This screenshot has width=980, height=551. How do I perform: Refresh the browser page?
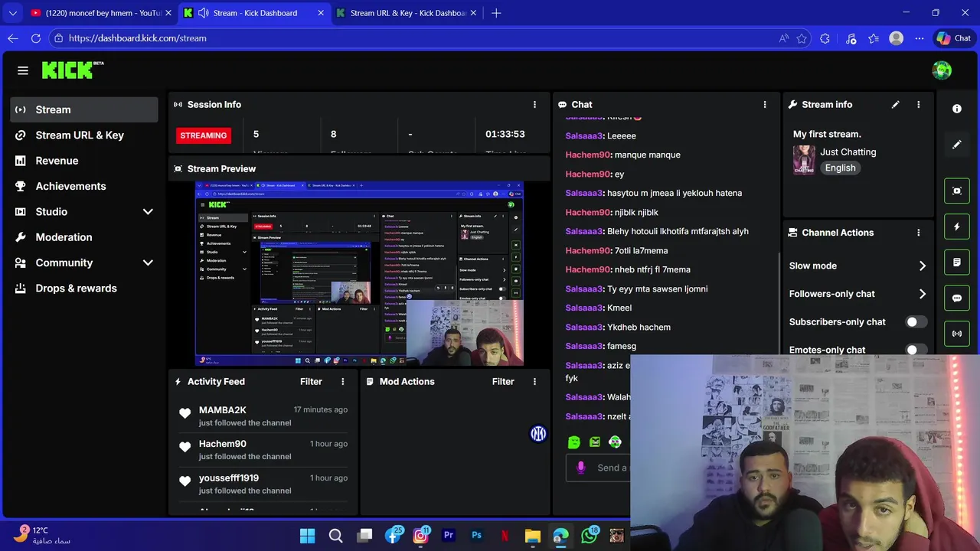pos(36,38)
